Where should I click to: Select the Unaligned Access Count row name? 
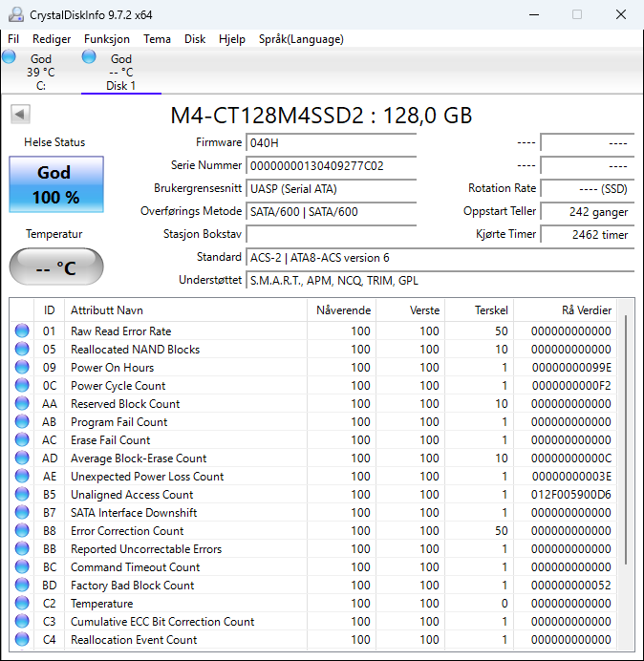[x=132, y=495]
